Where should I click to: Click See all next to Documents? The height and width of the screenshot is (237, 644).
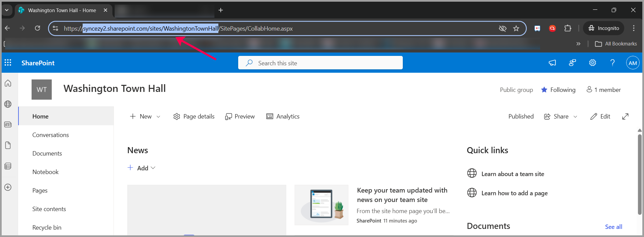[x=613, y=227]
